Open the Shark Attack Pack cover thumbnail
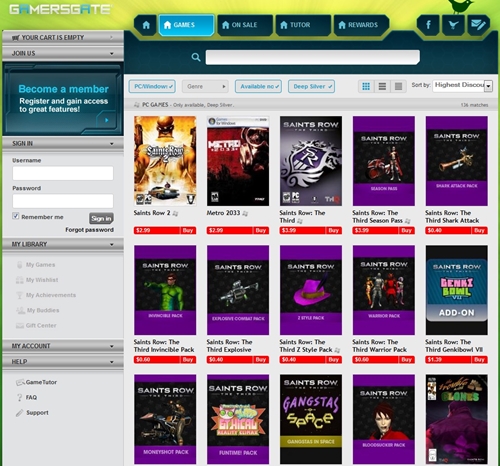This screenshot has height=466, width=500. [457, 161]
